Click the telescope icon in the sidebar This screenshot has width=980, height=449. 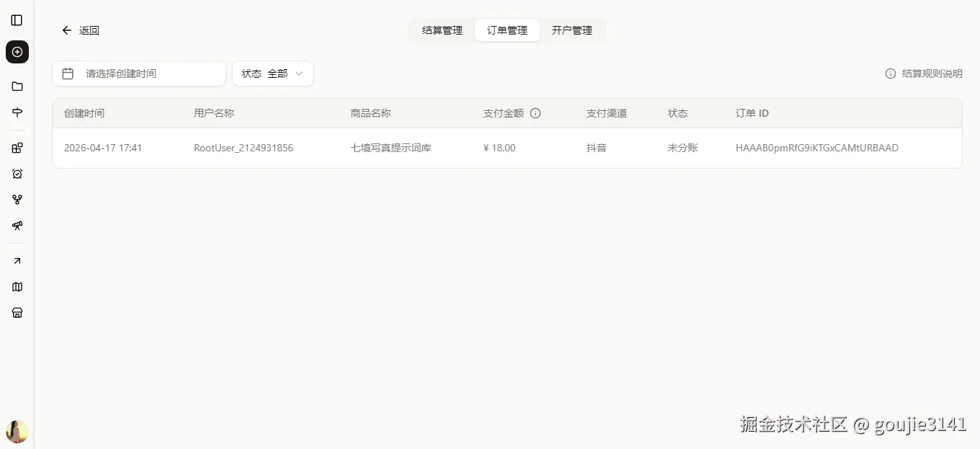(x=17, y=226)
